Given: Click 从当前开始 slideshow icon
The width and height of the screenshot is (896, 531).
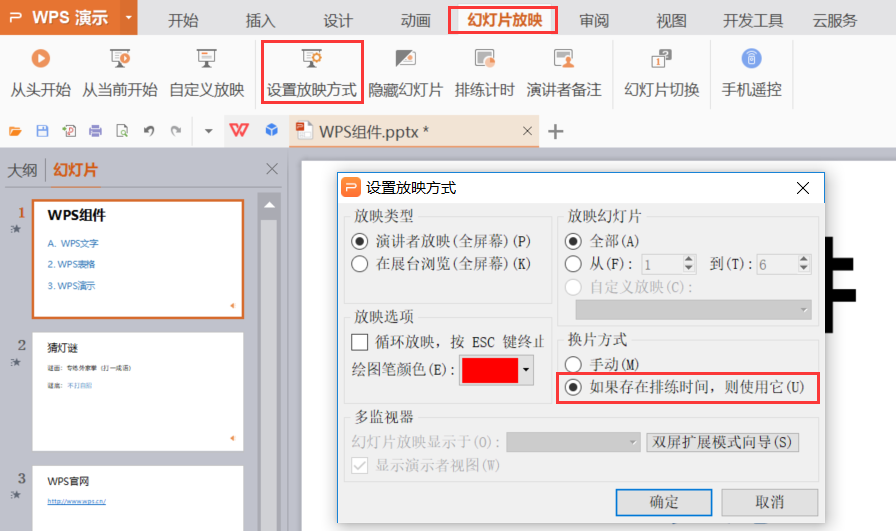Looking at the screenshot, I should 120,58.
